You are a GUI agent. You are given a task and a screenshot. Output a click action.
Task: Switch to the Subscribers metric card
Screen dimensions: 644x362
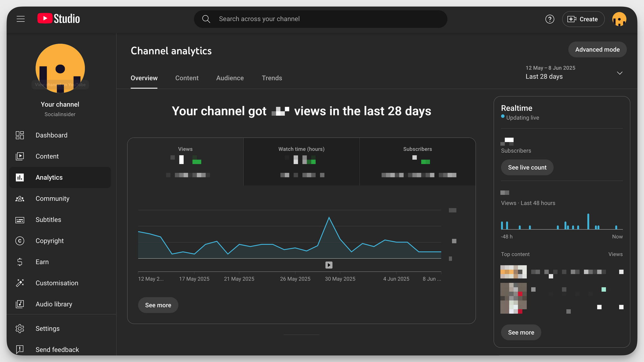(417, 162)
